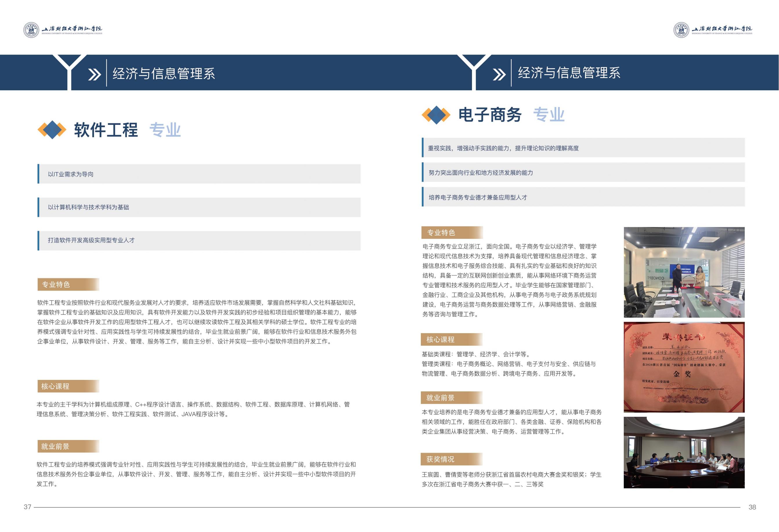The width and height of the screenshot is (779, 532).
Task: Click the double chevron on left banner
Action: (94, 74)
